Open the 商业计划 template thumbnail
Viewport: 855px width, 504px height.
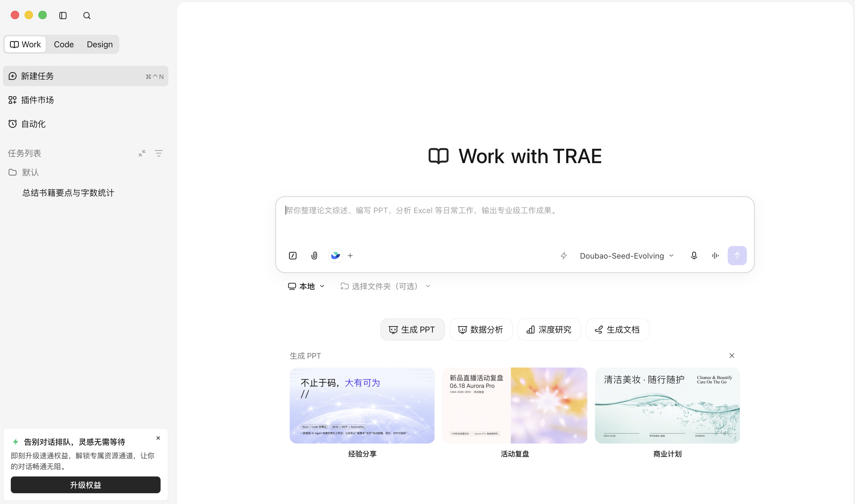coord(667,406)
